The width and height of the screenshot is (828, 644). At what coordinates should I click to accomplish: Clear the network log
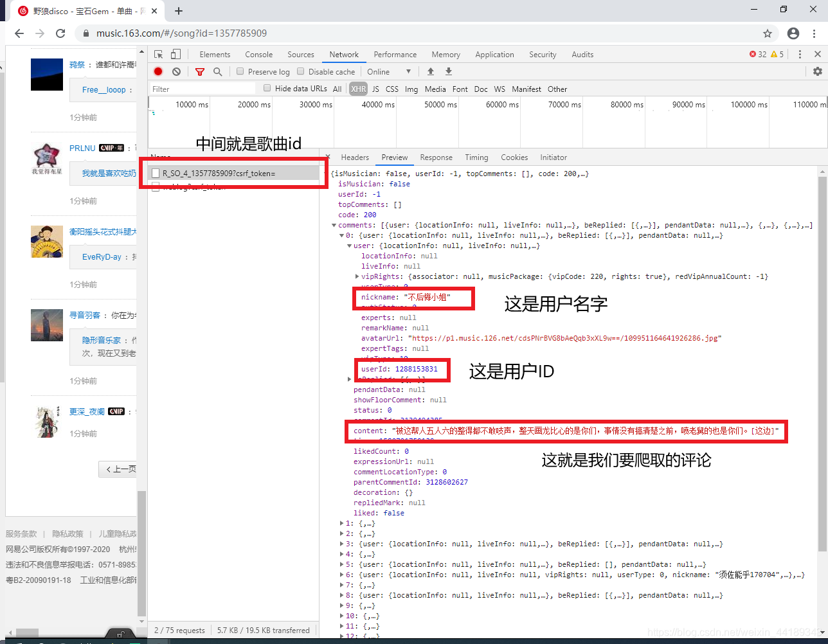(176, 71)
